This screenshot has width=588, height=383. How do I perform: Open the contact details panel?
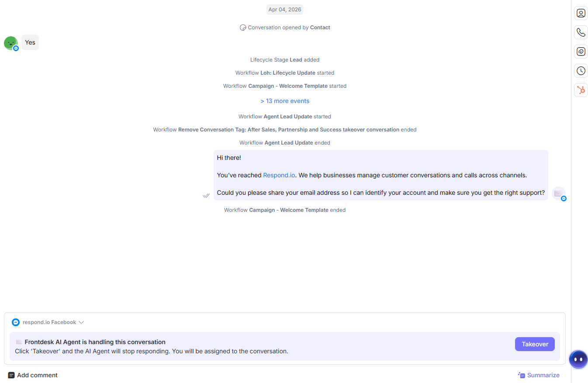[581, 13]
